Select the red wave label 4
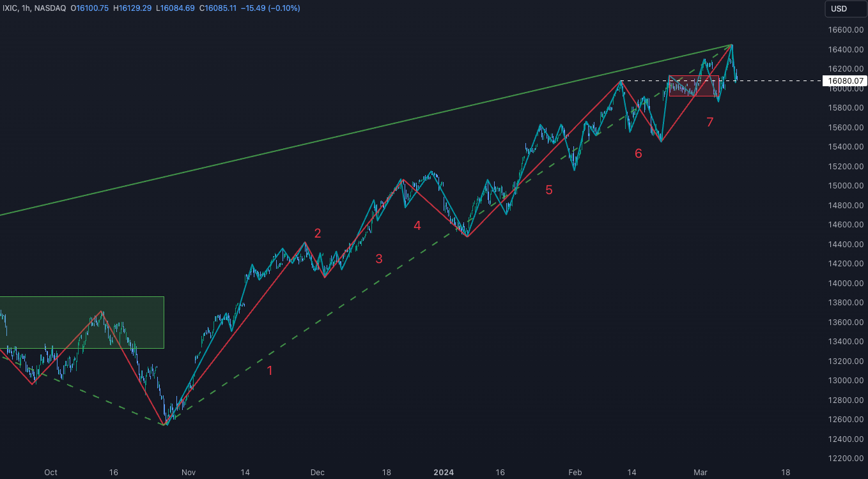This screenshot has width=868, height=479. (417, 225)
